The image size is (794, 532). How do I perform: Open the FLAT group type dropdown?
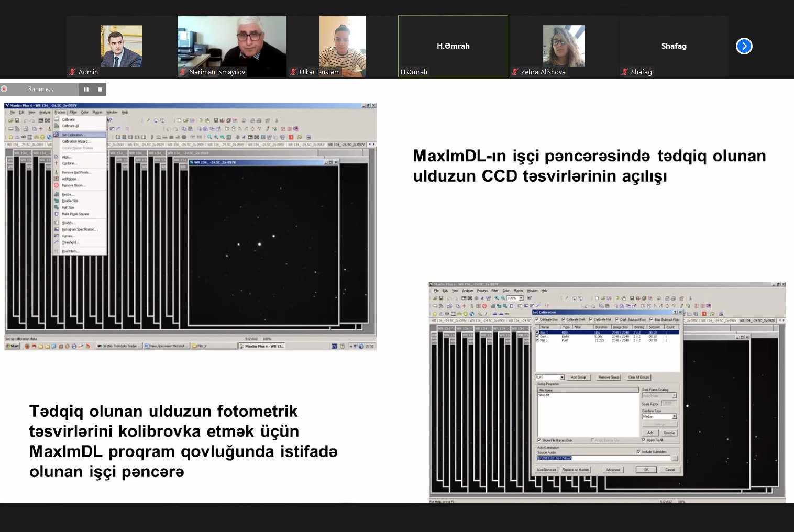point(562,377)
